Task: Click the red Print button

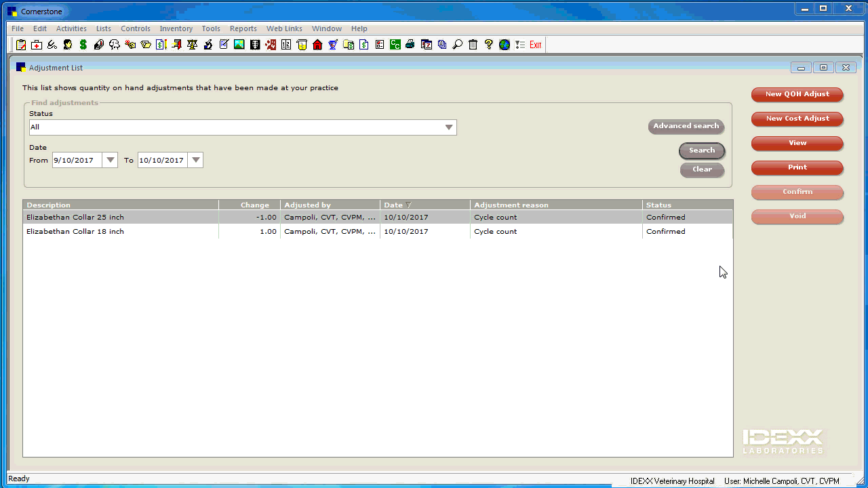Action: coord(797,167)
